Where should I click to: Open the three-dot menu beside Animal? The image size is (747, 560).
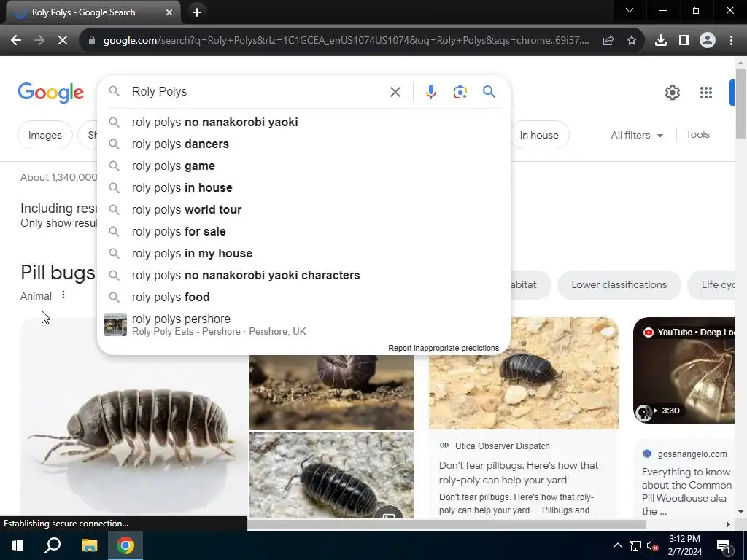pos(63,295)
